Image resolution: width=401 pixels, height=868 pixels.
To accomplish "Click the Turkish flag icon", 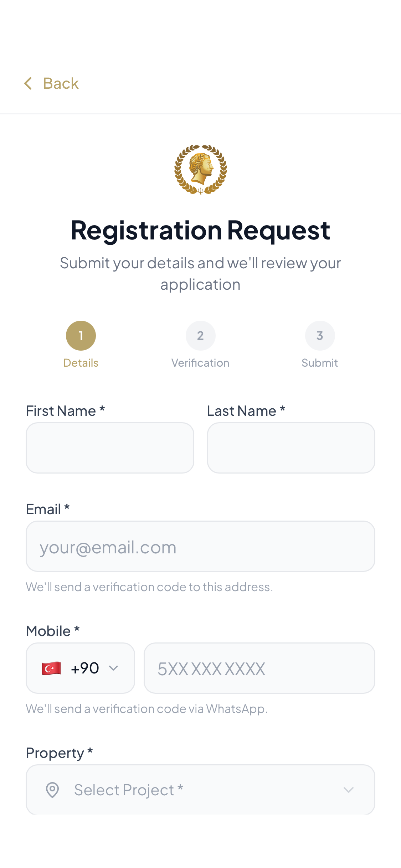I will click(51, 668).
